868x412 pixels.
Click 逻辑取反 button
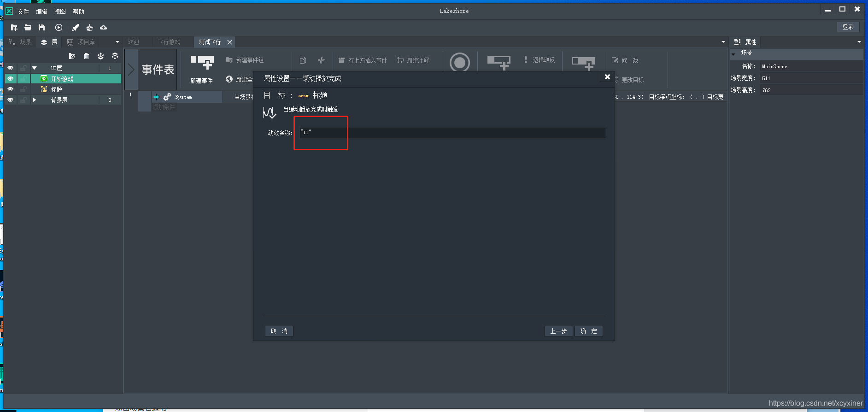539,60
